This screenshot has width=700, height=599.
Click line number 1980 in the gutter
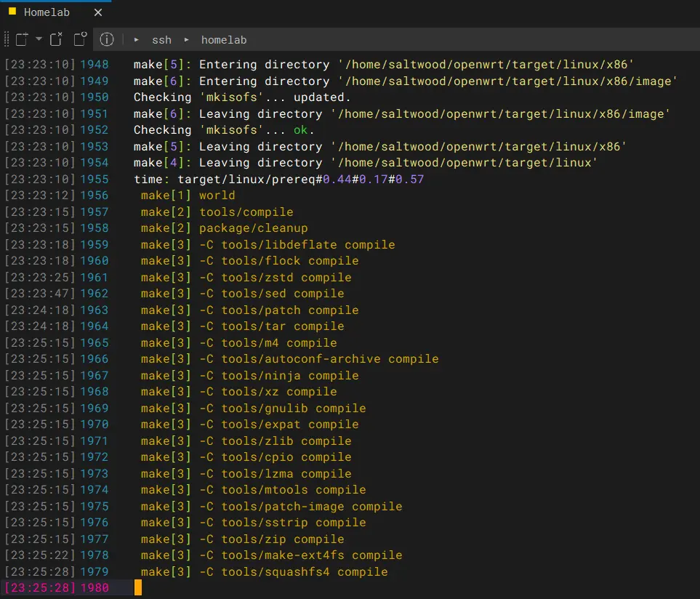(94, 587)
